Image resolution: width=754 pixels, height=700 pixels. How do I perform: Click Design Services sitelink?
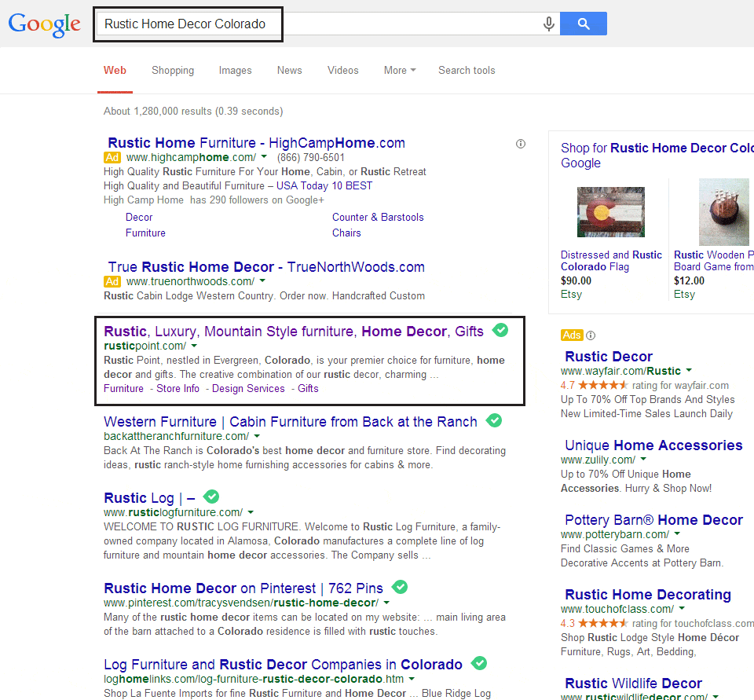pos(248,389)
